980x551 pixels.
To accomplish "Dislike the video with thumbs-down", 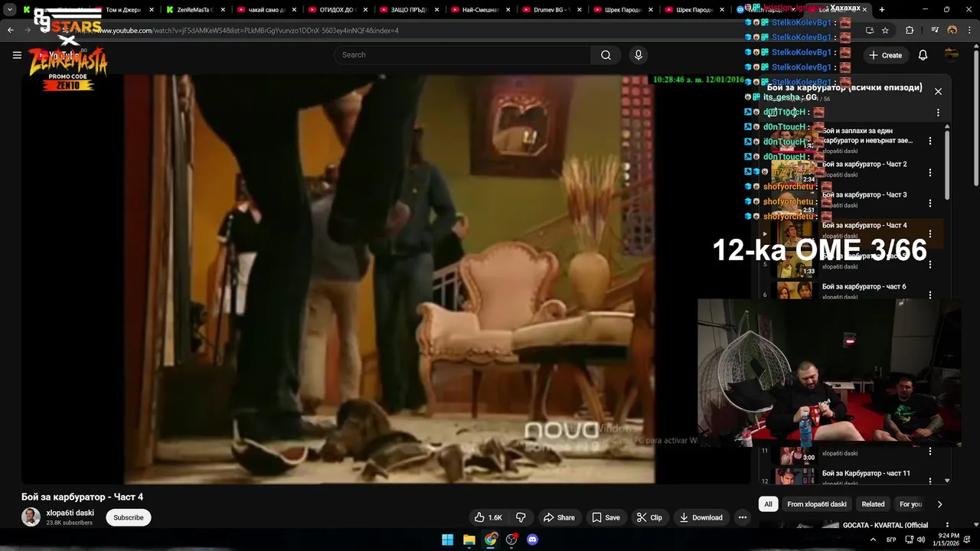I will (521, 517).
